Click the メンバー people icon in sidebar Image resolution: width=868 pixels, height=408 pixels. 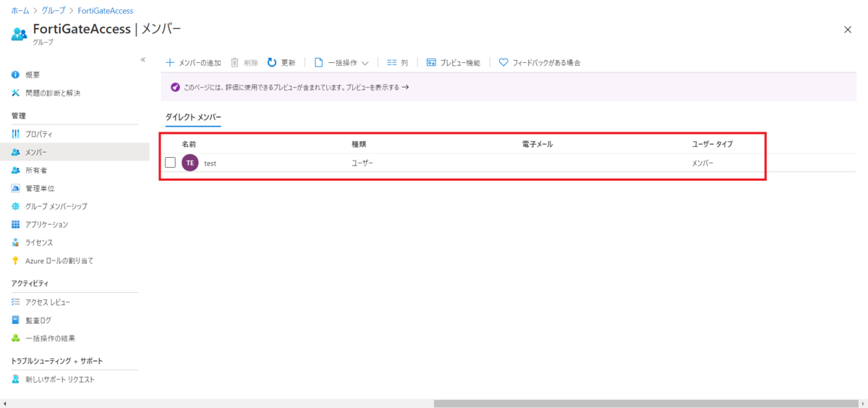click(x=16, y=152)
